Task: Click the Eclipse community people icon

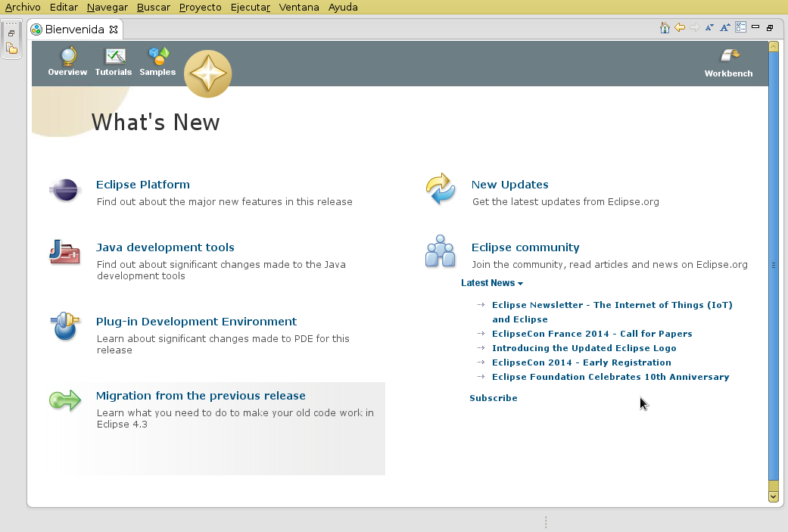Action: click(441, 251)
